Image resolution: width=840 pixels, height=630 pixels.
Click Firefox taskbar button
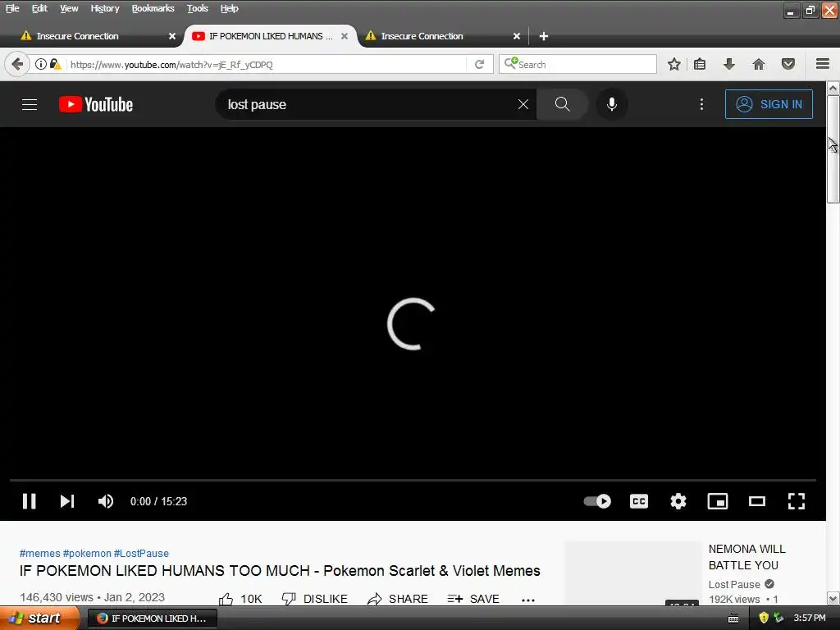[x=152, y=619]
